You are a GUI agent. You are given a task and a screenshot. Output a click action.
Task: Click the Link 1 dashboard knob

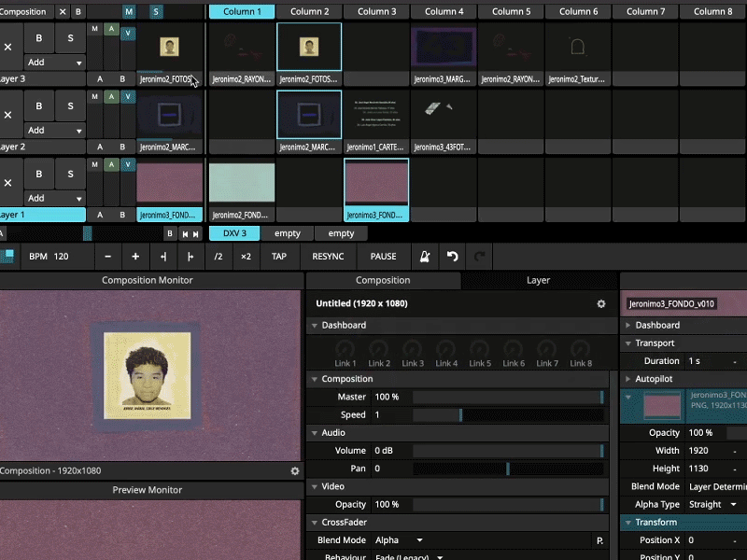345,349
